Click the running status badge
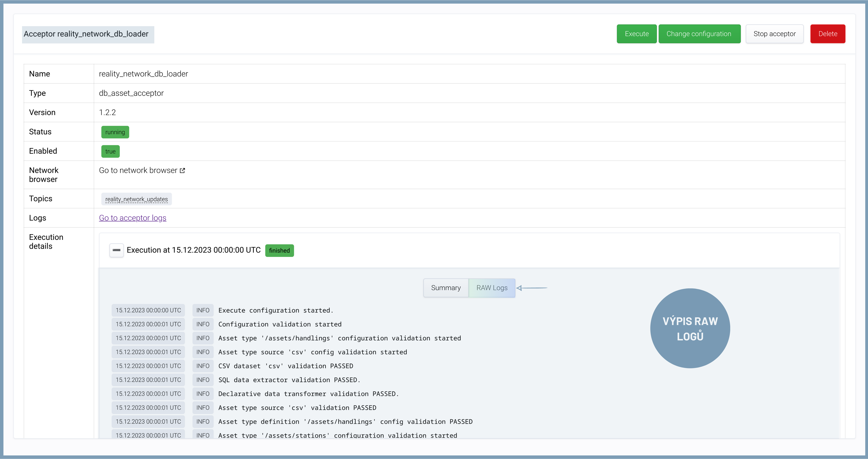 pyautogui.click(x=115, y=132)
